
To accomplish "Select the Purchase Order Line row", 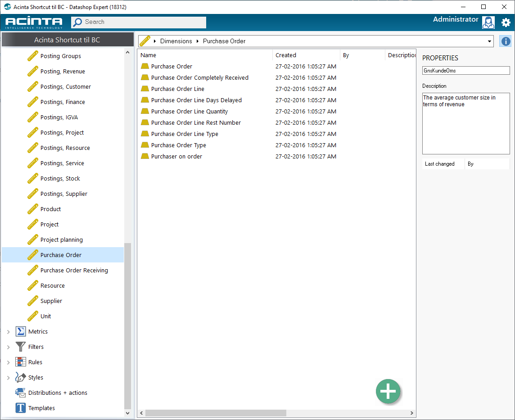I will pos(276,89).
